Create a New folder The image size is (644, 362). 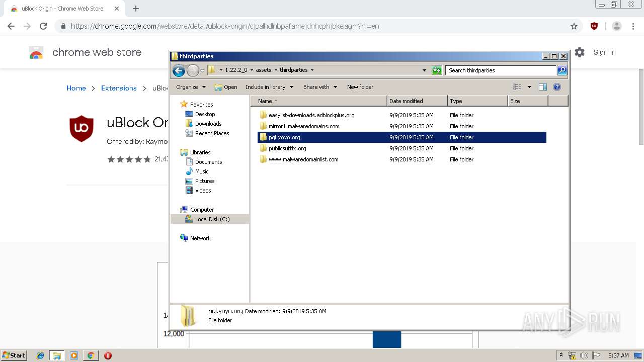360,87
